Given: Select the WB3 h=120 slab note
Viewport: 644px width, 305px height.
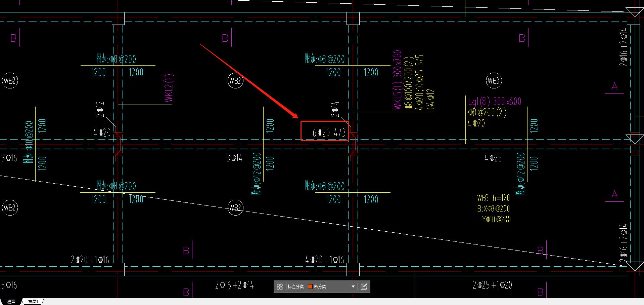Looking at the screenshot, I should [x=493, y=198].
